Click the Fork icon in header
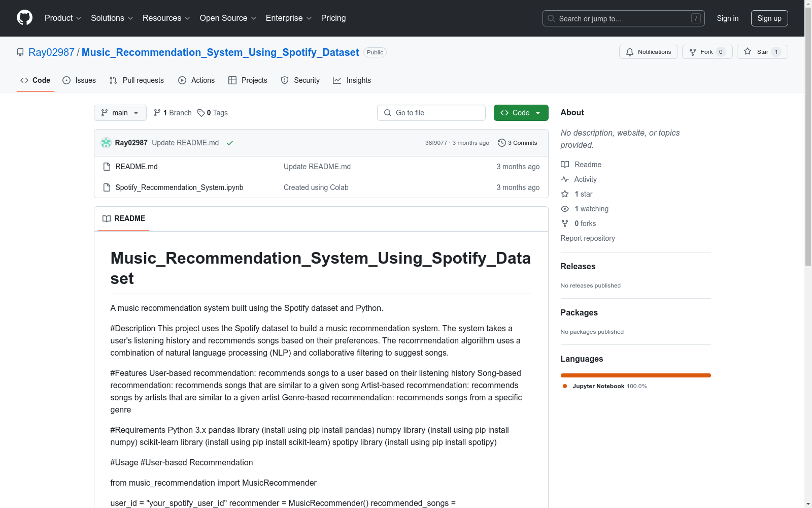 (x=693, y=52)
